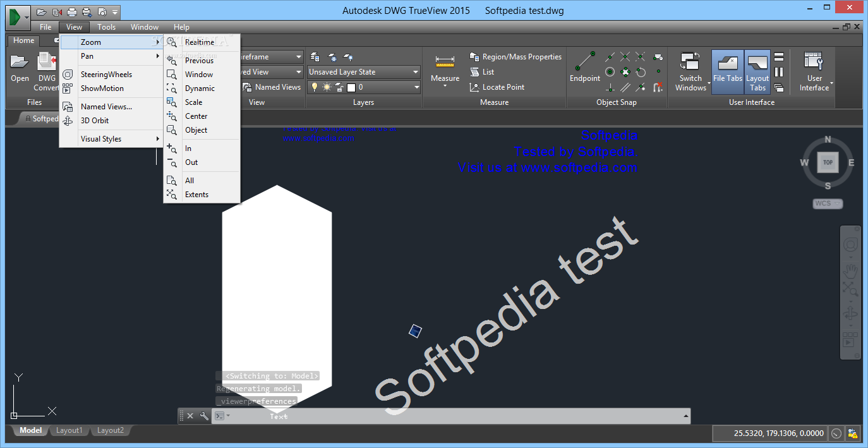Click Tile Horizontally icon
Image resolution: width=868 pixels, height=448 pixels.
tap(779, 57)
